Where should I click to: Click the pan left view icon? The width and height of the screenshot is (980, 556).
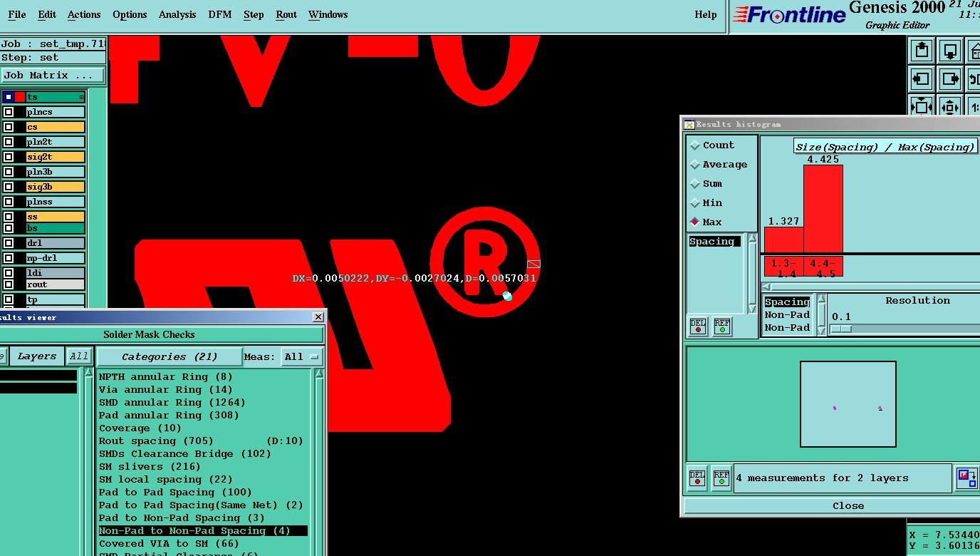coord(922,78)
